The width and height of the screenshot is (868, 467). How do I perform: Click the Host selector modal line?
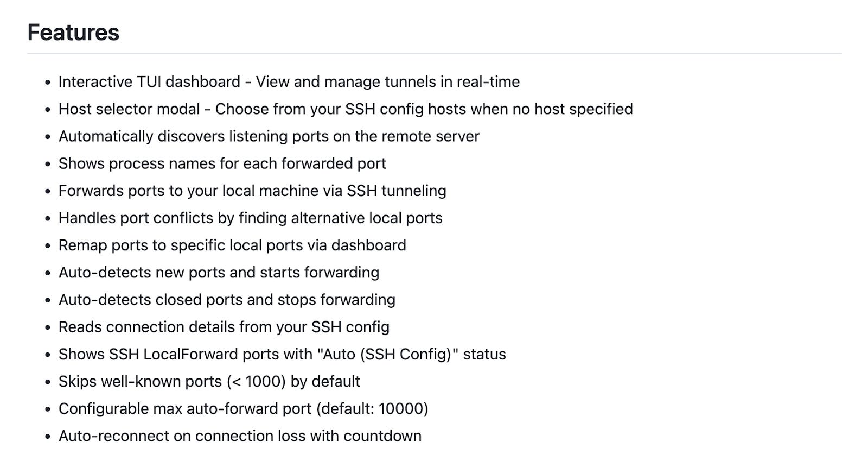tap(346, 109)
